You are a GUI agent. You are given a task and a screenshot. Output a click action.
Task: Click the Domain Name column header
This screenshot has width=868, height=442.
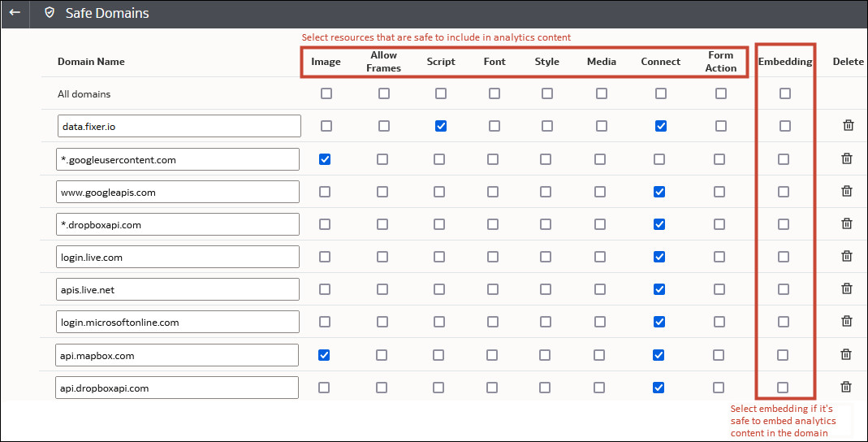(x=91, y=62)
